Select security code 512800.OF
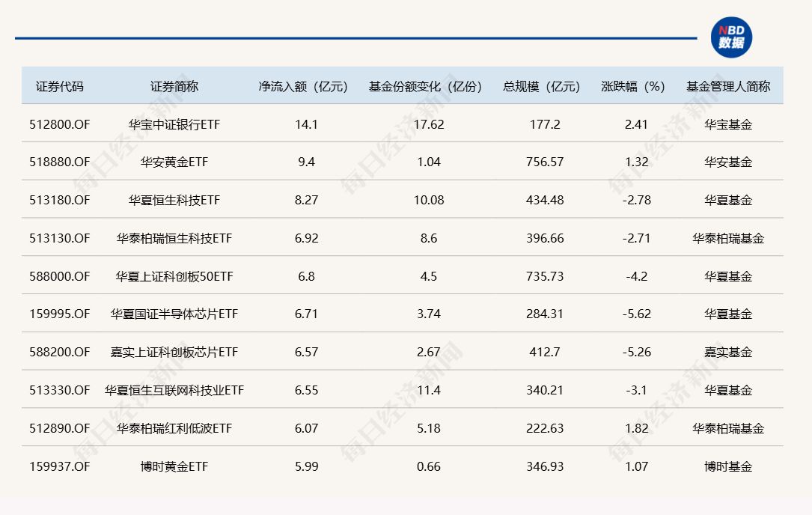 coord(60,124)
